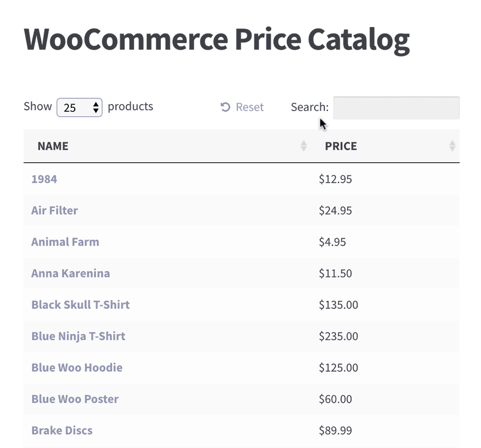The height and width of the screenshot is (448, 481).
Task: Open the Anna Karenina product page
Action: pyautogui.click(x=70, y=273)
